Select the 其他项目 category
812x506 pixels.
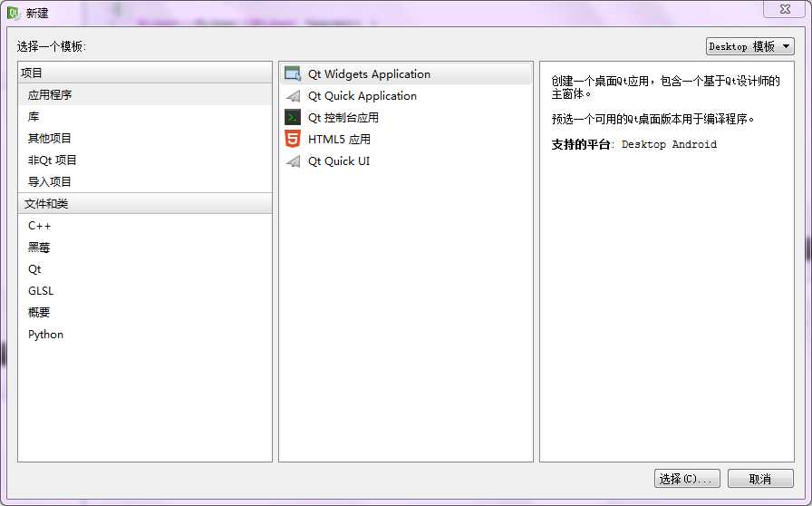click(144, 139)
